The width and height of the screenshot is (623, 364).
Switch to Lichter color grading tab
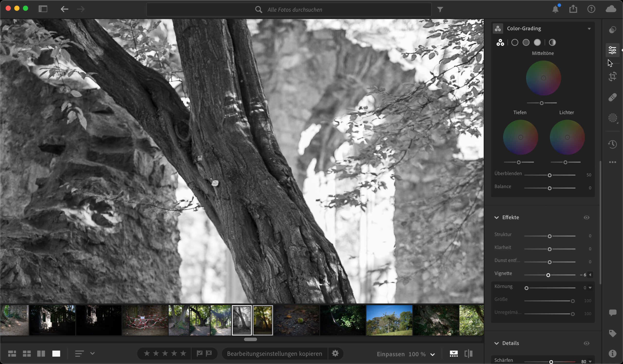[x=537, y=43]
